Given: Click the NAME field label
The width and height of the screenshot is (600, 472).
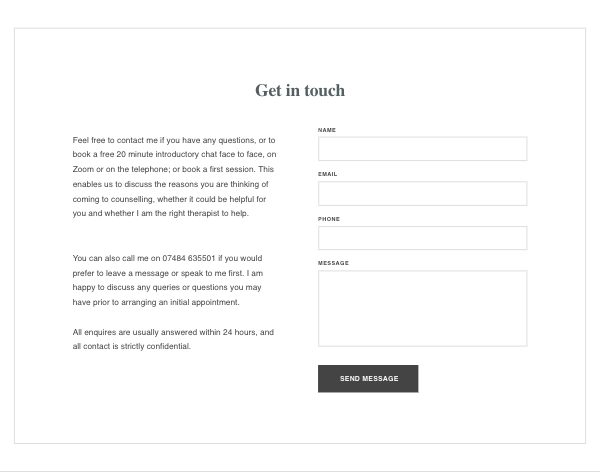Looking at the screenshot, I should point(327,130).
